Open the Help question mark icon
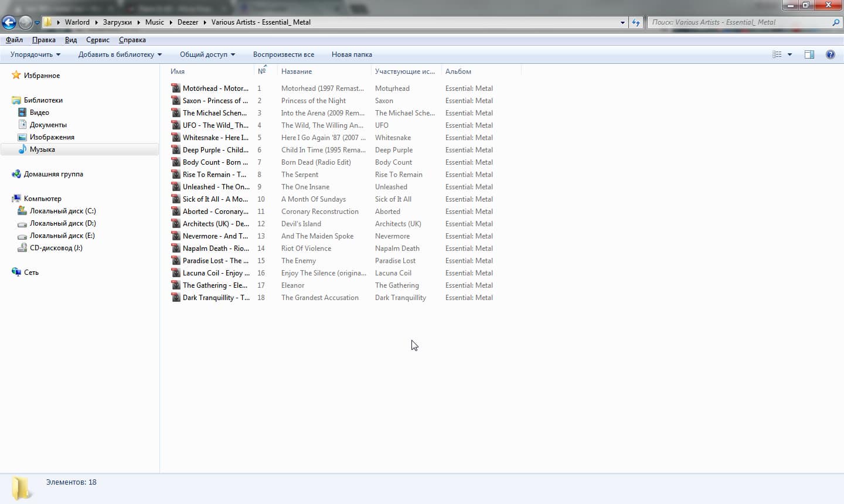The width and height of the screenshot is (844, 504). click(831, 55)
